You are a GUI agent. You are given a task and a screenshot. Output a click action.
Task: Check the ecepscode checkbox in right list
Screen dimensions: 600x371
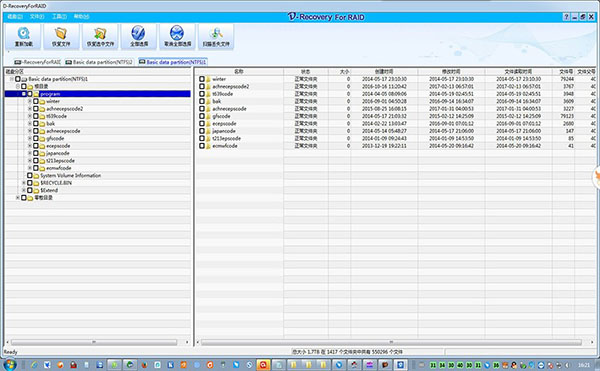click(202, 124)
